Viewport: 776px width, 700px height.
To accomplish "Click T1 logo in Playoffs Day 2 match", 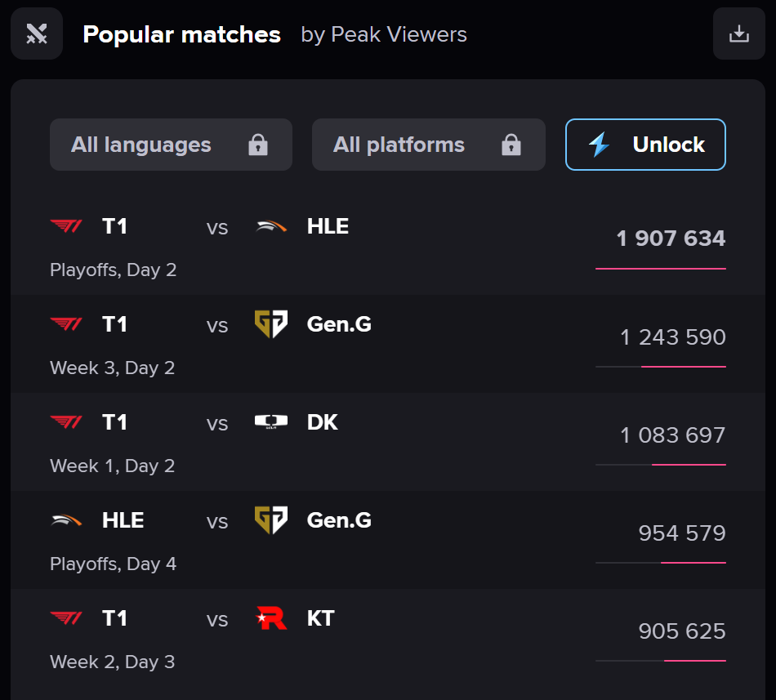I will pyautogui.click(x=66, y=226).
